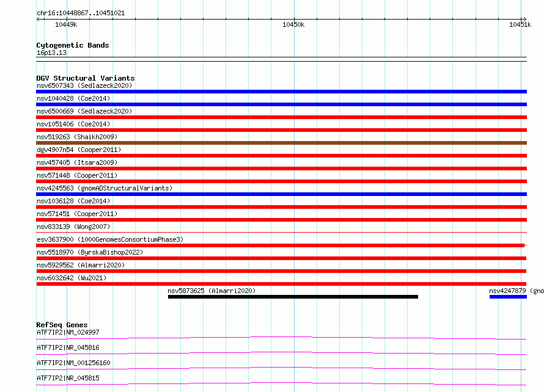This screenshot has width=544, height=392.
Task: Click the left arrow at ruler start
Action: 39,19
